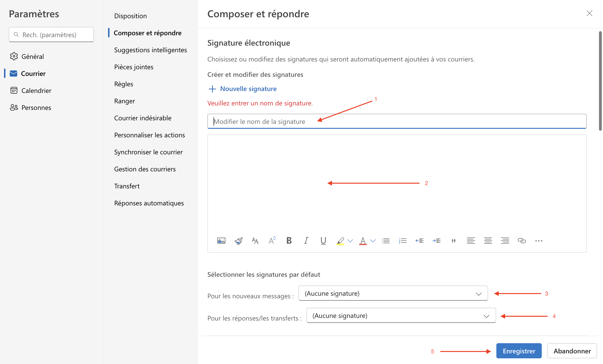The width and height of the screenshot is (603, 364).
Task: Click the insert image icon in signature toolbar
Action: 221,241
